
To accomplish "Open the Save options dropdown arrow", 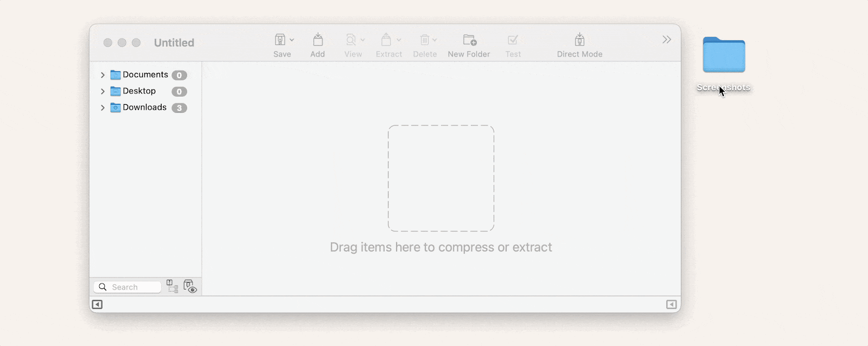I will [292, 40].
